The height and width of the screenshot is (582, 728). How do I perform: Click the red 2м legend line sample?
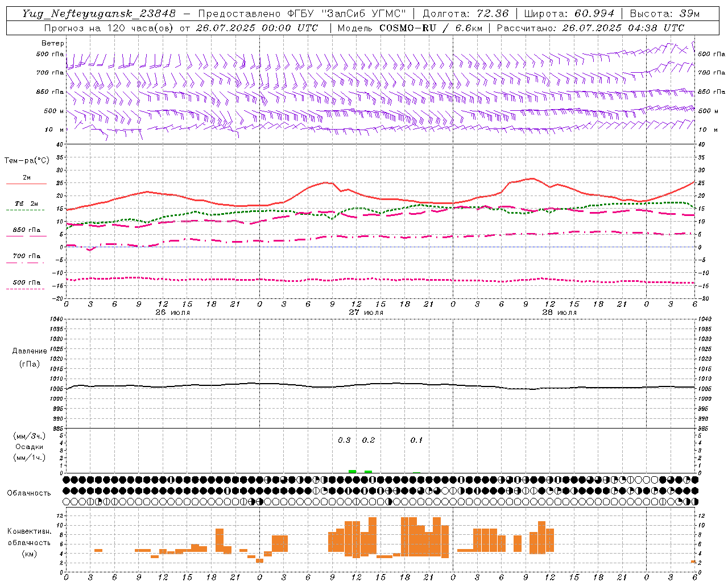coord(26,184)
